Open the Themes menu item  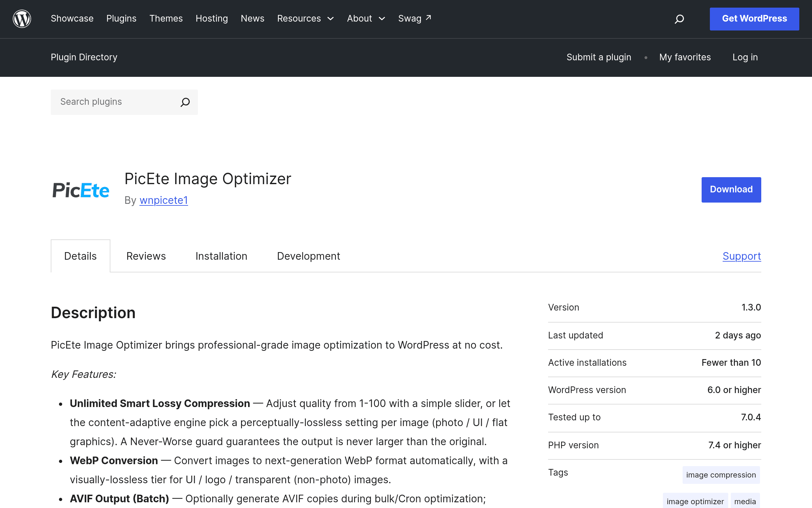coord(166,18)
